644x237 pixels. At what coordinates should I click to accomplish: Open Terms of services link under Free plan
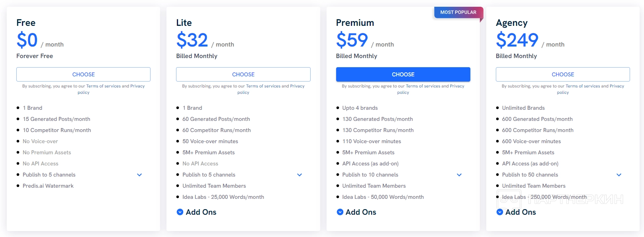pyautogui.click(x=103, y=86)
